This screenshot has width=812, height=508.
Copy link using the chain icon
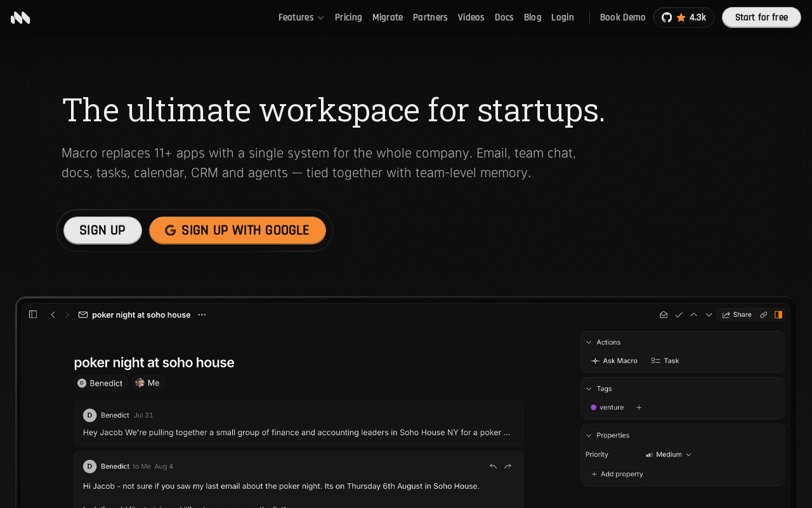764,314
